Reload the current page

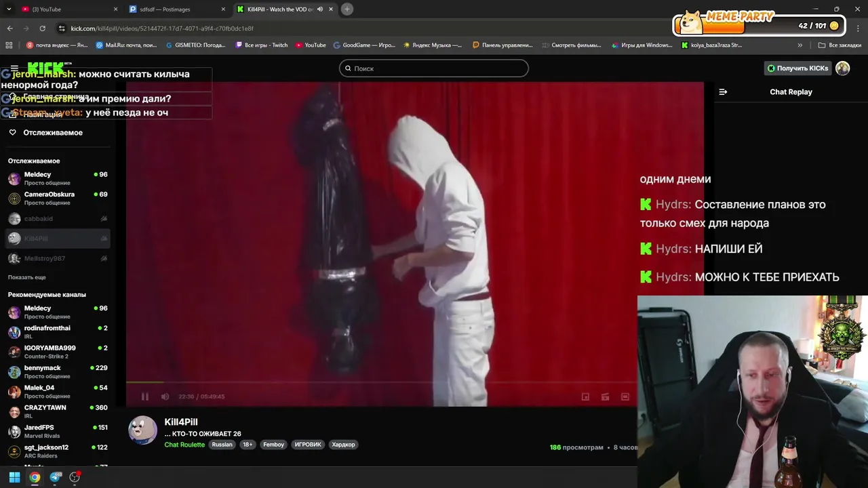click(42, 28)
